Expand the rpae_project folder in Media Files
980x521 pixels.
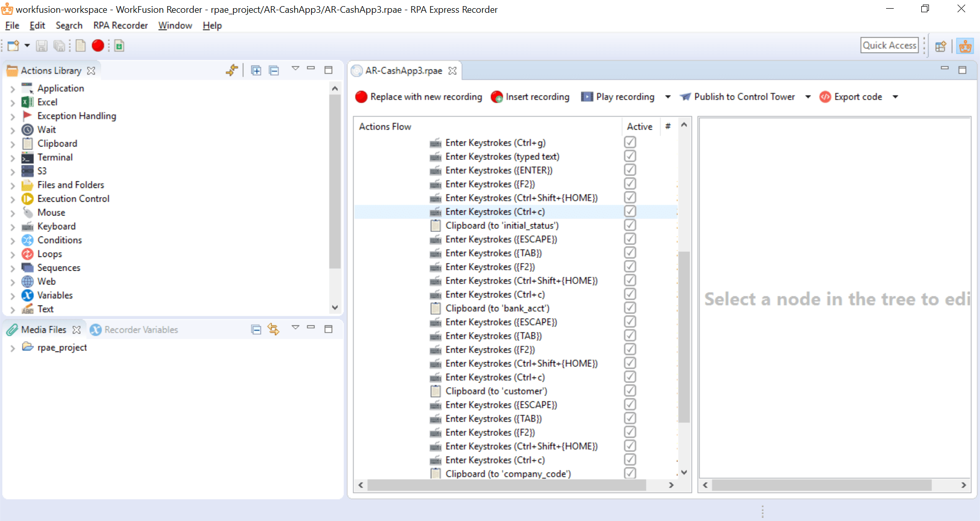pos(13,348)
